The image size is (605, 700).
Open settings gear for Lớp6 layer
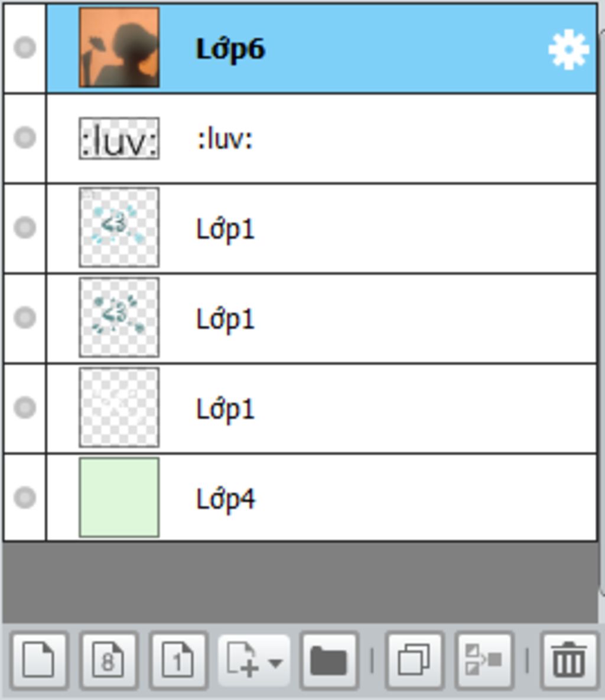coord(568,49)
